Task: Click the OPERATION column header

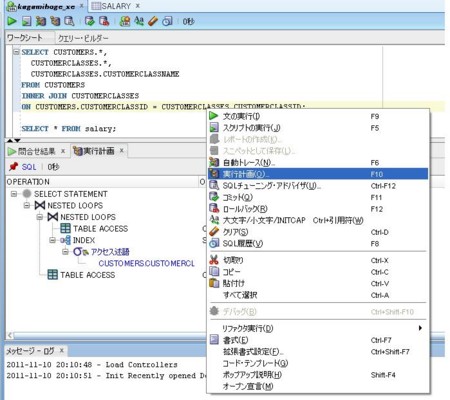Action: 102,182
